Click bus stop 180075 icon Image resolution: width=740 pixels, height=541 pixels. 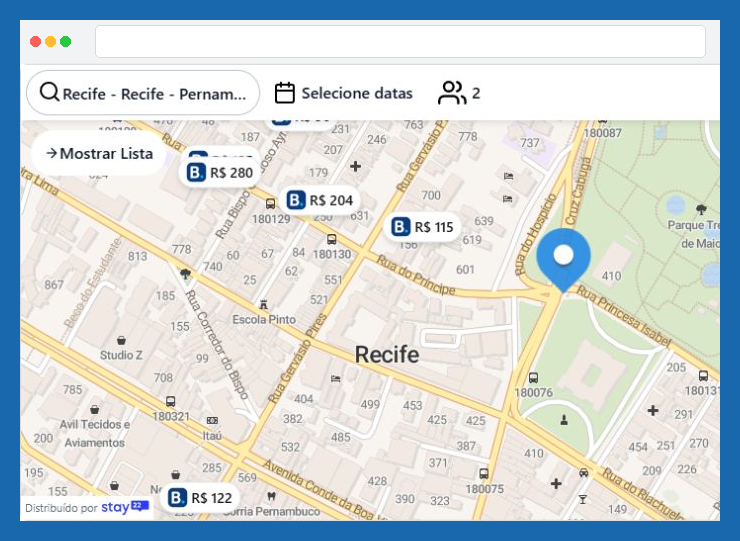484,473
